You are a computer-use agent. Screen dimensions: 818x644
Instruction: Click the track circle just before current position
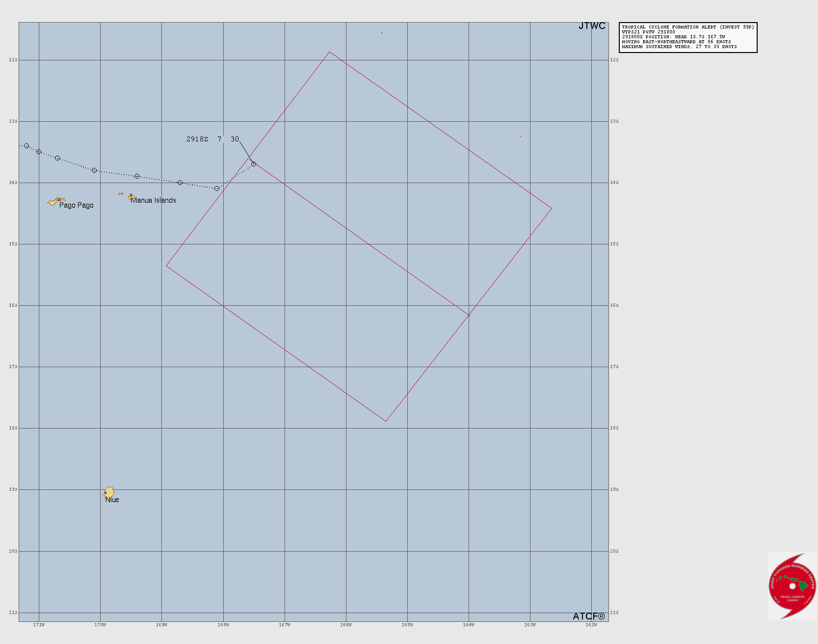[x=217, y=188]
